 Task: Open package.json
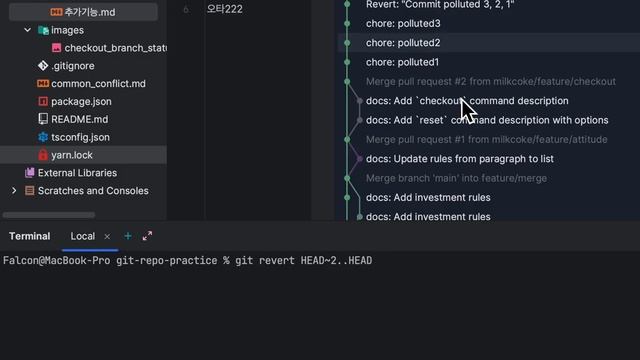pyautogui.click(x=81, y=102)
